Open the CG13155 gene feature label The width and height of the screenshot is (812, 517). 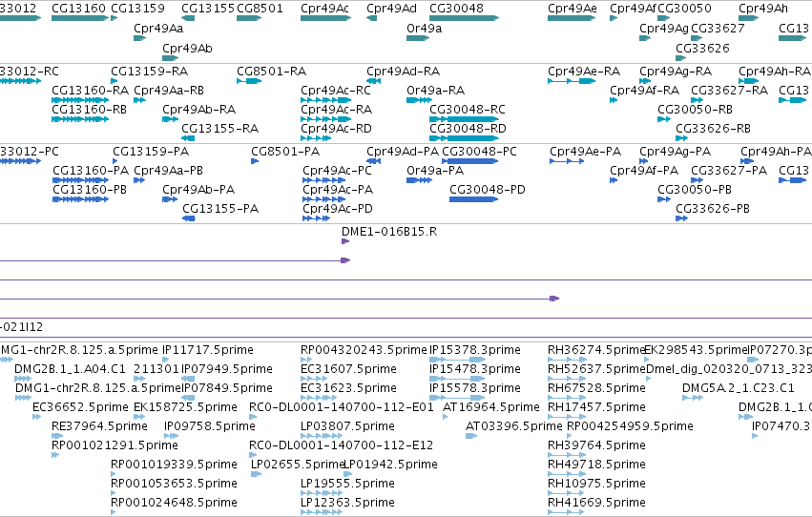coord(208,9)
